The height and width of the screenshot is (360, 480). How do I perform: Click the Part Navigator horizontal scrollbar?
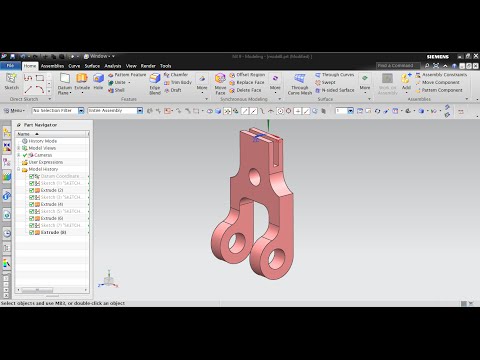(52, 290)
